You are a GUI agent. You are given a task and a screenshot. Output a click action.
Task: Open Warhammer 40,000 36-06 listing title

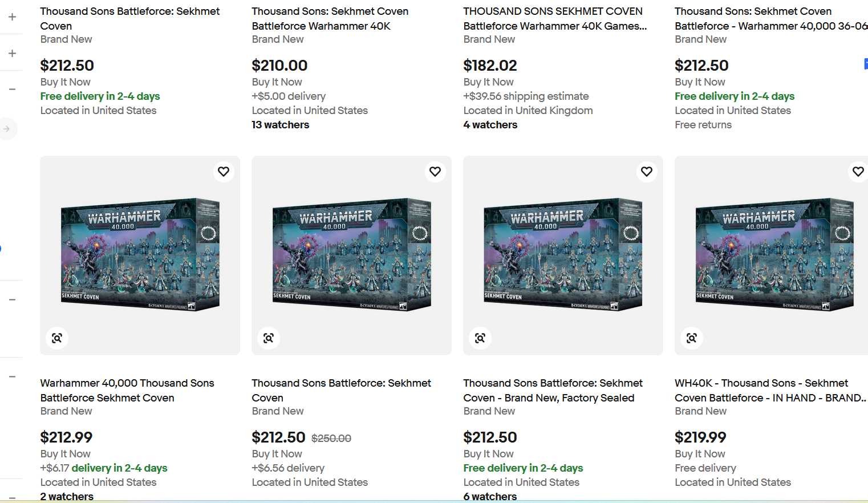coord(771,18)
